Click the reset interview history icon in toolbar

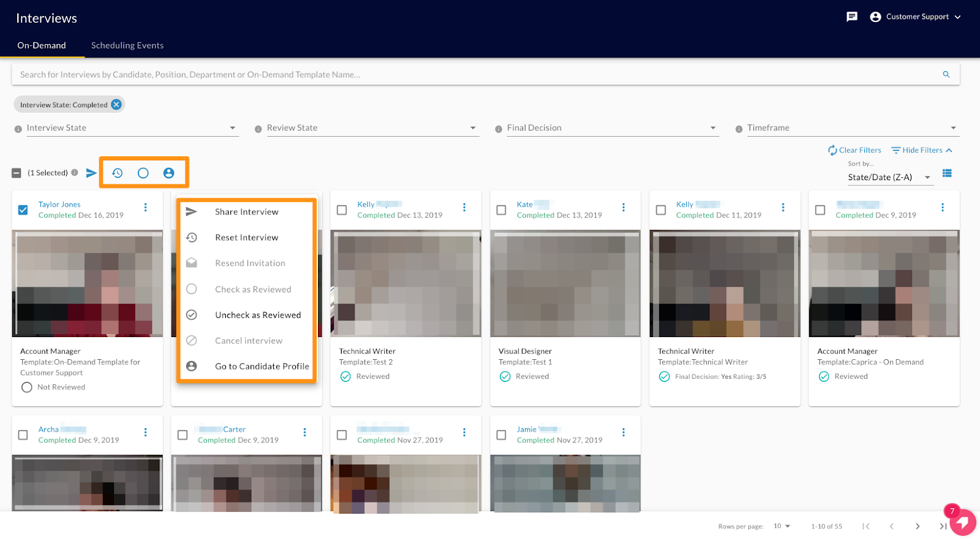pyautogui.click(x=117, y=173)
